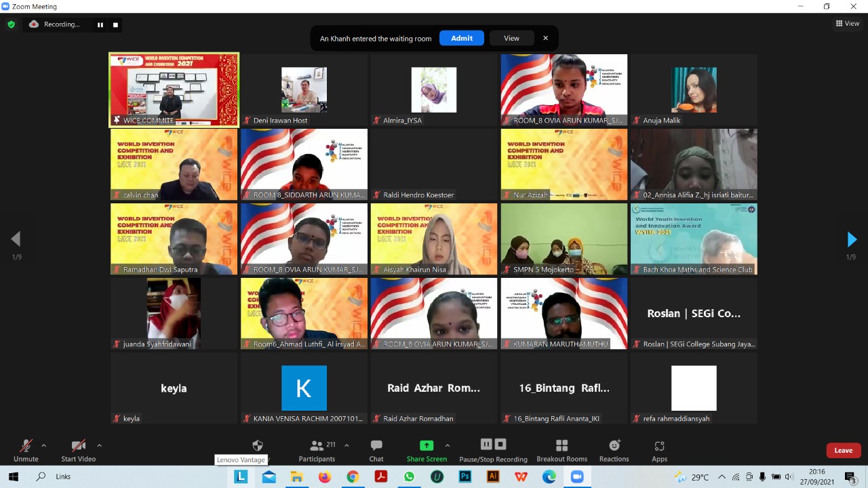Open the Apps icon
Viewport: 868px width, 488px height.
tap(659, 450)
